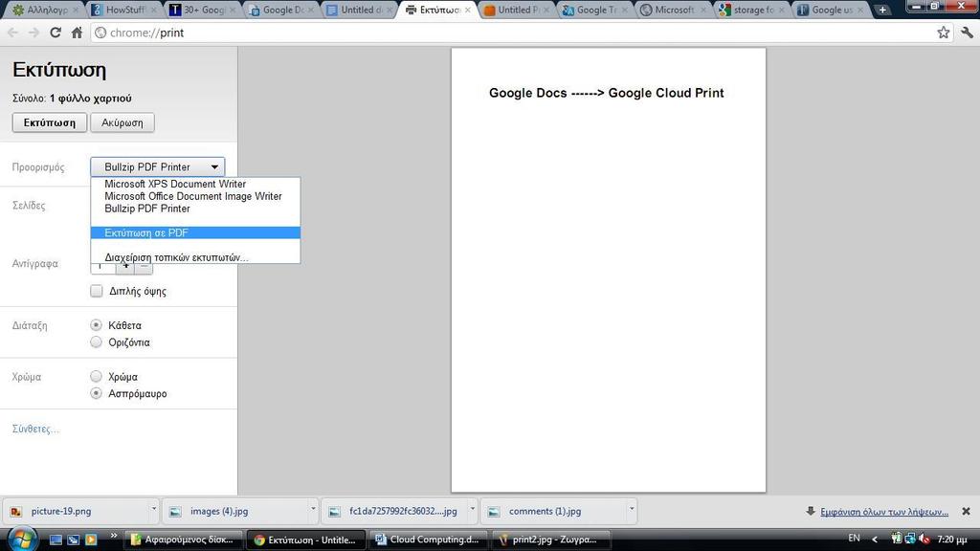980x551 pixels.
Task: Click comments (1).jpg download file icon
Action: [494, 511]
